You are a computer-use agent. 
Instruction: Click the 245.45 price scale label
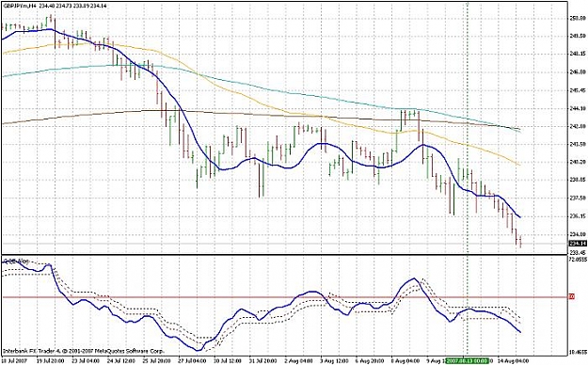tap(578, 90)
